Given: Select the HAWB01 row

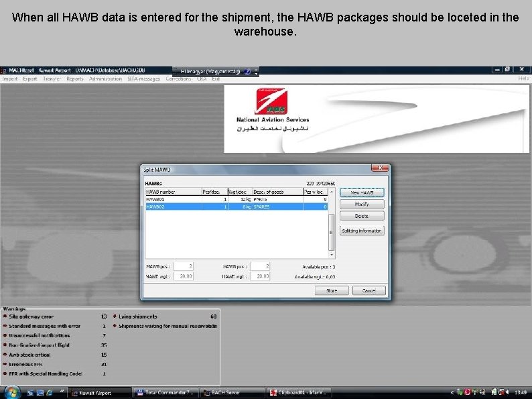Looking at the screenshot, I should pos(237,199).
